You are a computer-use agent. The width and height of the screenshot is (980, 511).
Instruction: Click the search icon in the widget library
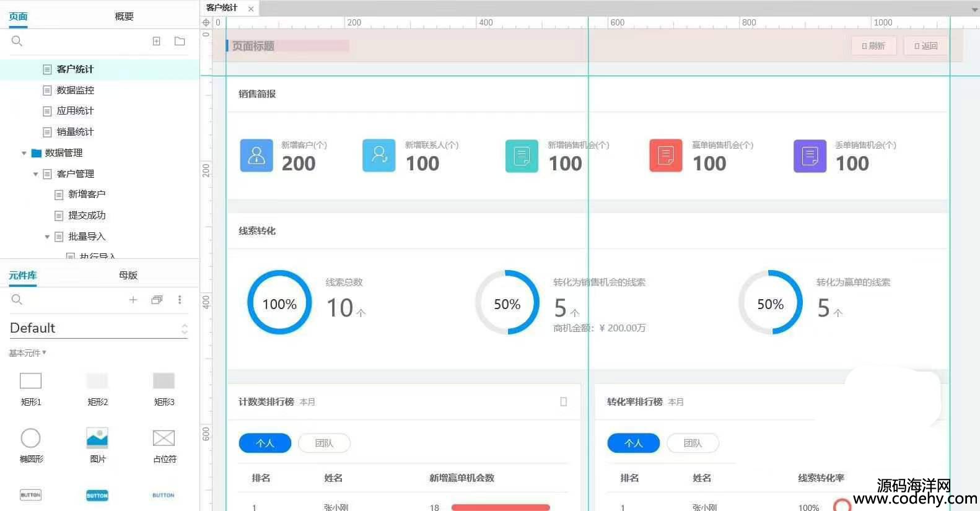point(17,300)
